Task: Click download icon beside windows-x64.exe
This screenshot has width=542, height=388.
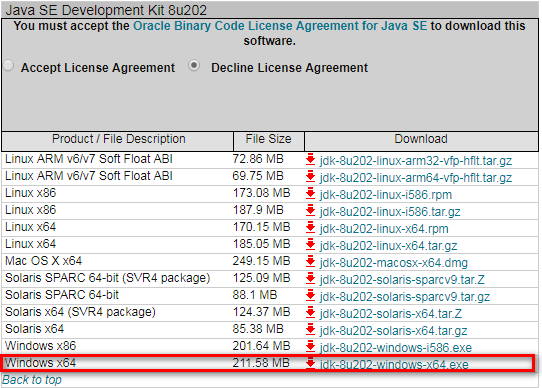Action: [310, 363]
